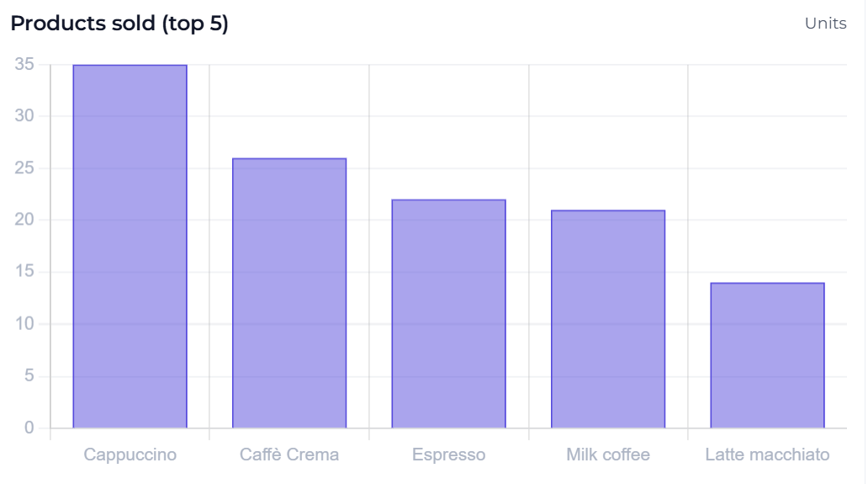868x484 pixels.
Task: Click the 25 y-axis tick label
Action: click(x=24, y=168)
